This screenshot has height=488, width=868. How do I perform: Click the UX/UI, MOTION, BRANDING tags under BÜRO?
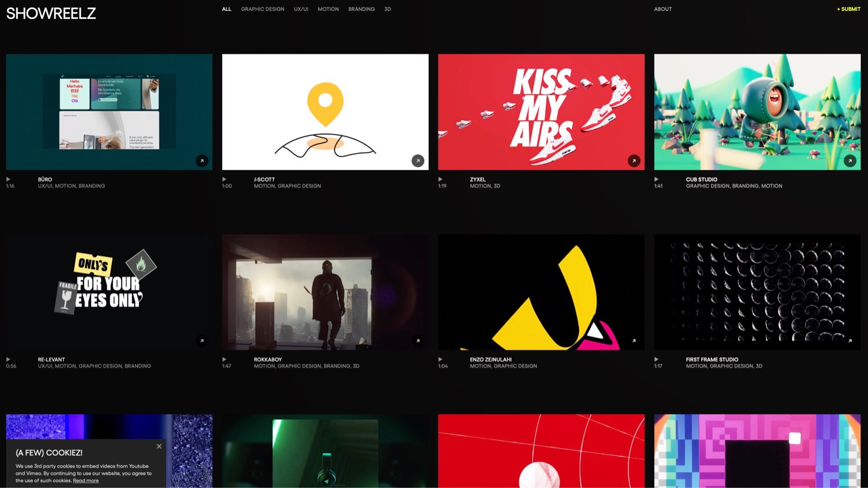point(72,186)
